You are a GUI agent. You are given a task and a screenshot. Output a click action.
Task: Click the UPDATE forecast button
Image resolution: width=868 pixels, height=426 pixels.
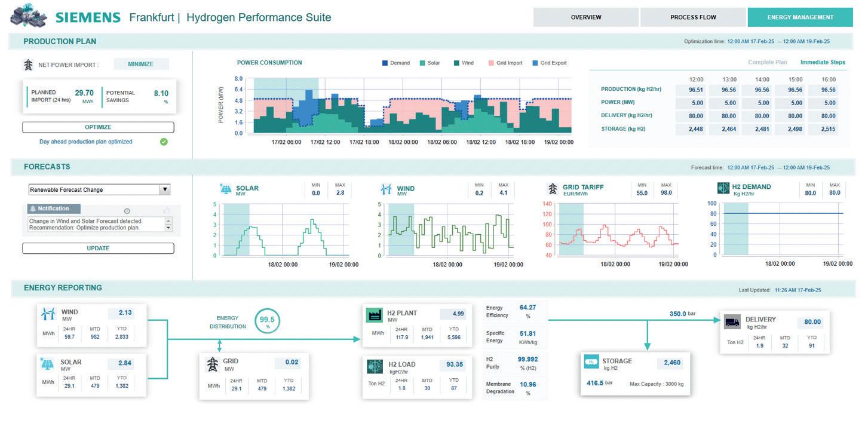[98, 248]
